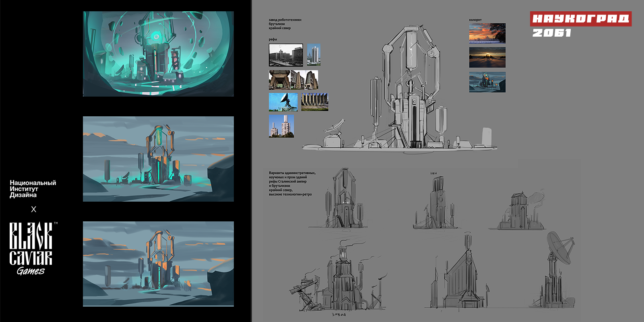The height and width of the screenshot is (322, 644).
Task: Select the concept painting with orange-lit tower
Action: click(x=158, y=264)
